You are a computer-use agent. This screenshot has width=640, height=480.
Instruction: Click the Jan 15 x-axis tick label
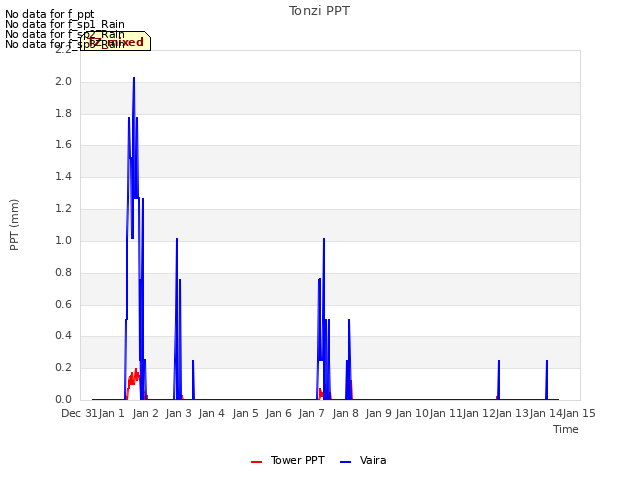[579, 413]
